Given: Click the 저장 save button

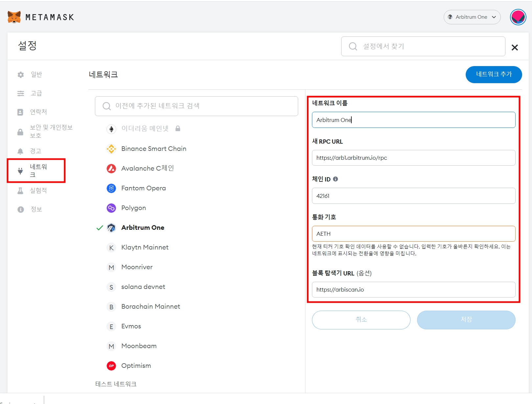Looking at the screenshot, I should (x=466, y=320).
